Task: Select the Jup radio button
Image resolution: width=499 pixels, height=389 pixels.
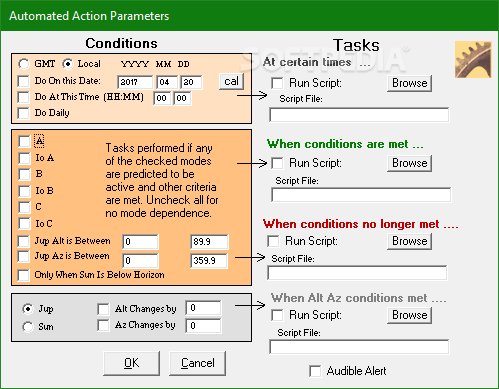Action: [x=28, y=309]
